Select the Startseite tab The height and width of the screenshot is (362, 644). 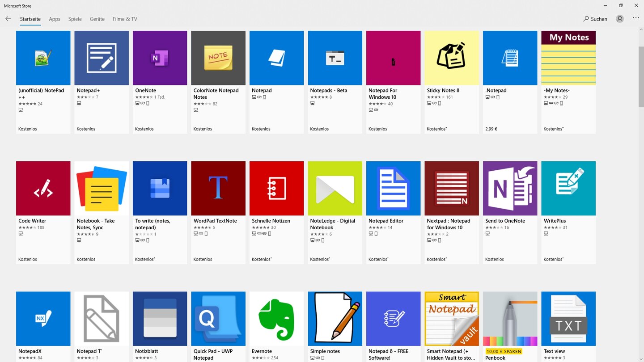[x=30, y=19]
